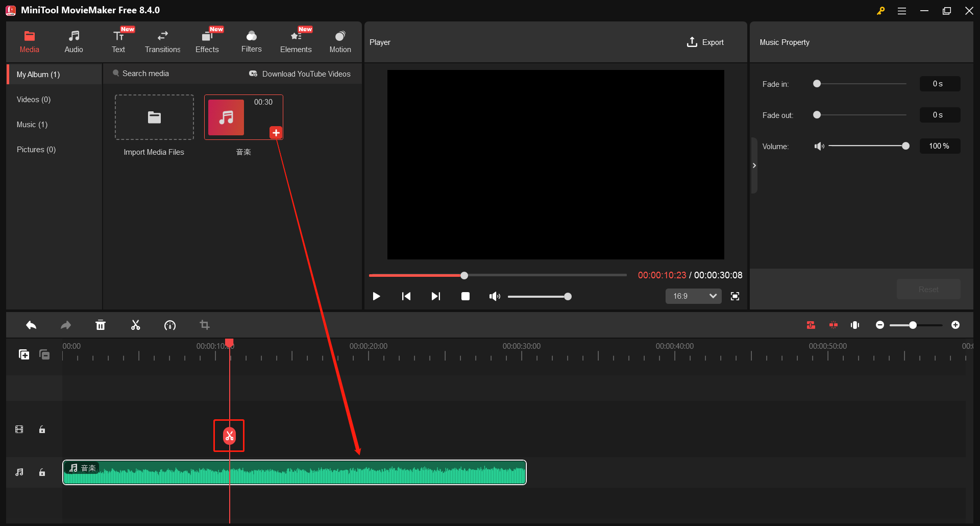Open the 16:9 aspect ratio dropdown

pyautogui.click(x=693, y=296)
